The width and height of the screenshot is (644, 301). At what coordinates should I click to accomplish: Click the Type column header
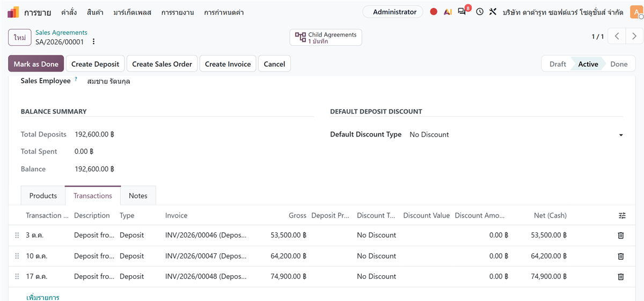pos(127,216)
